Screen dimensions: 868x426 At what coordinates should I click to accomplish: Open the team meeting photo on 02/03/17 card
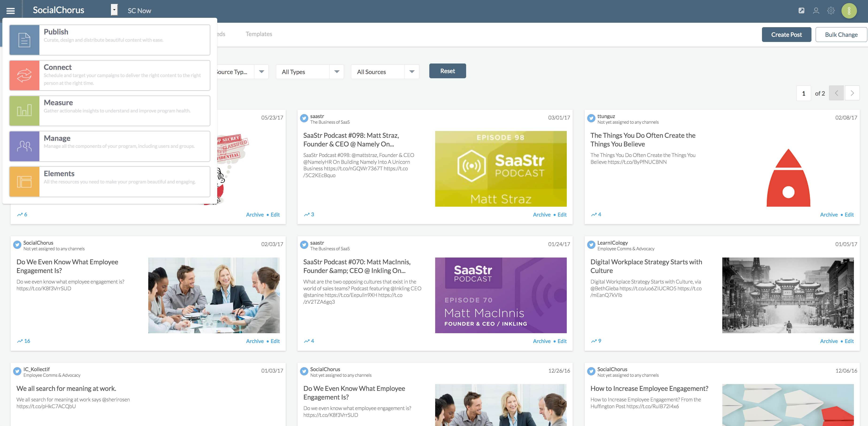point(214,295)
